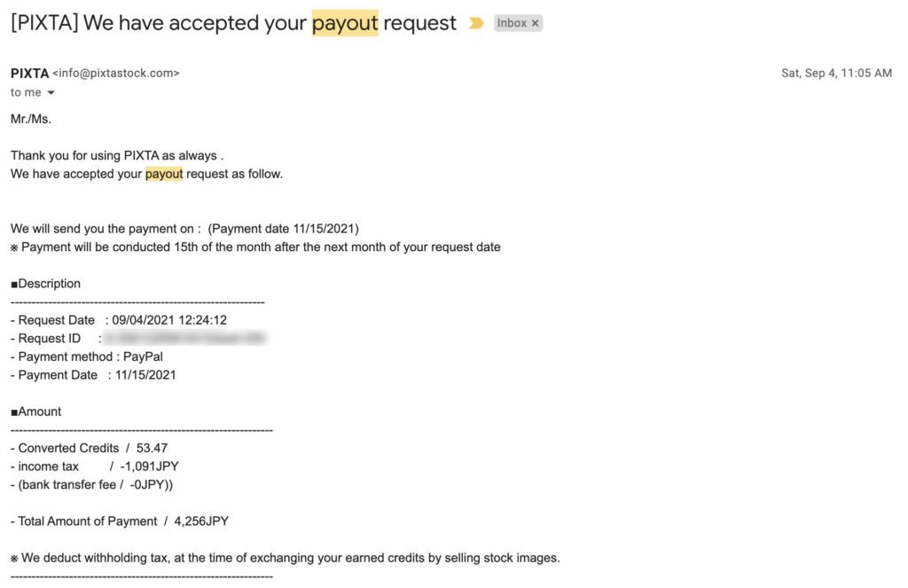Click highlighted 'payout' word in subject
Screen dimensions: 908x588
[345, 23]
